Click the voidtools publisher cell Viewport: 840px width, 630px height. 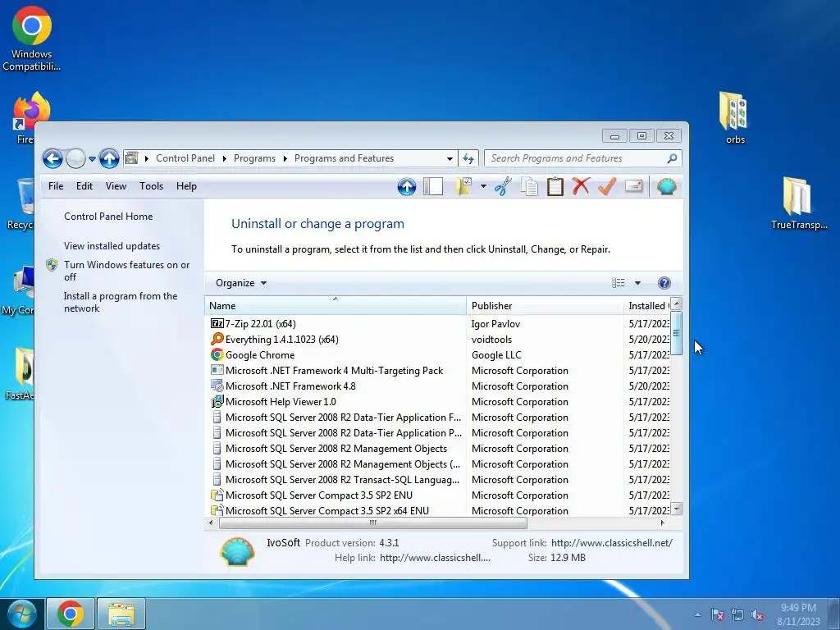tap(491, 339)
